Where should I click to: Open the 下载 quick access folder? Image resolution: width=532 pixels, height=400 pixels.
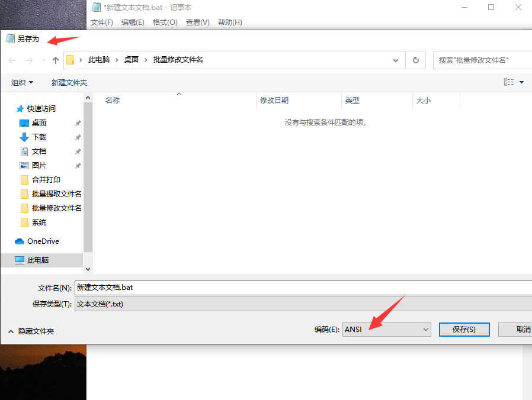(x=39, y=137)
